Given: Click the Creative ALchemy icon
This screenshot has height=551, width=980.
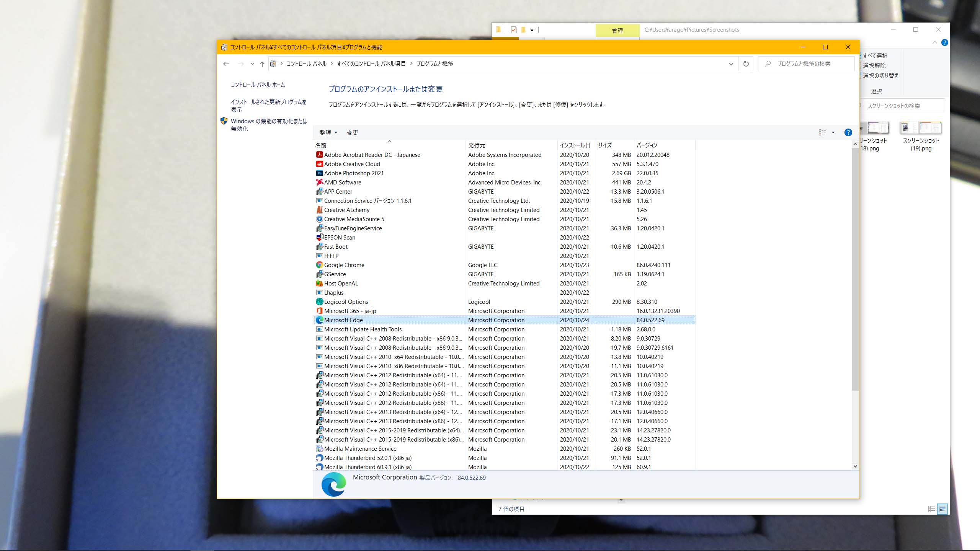Looking at the screenshot, I should pyautogui.click(x=319, y=210).
